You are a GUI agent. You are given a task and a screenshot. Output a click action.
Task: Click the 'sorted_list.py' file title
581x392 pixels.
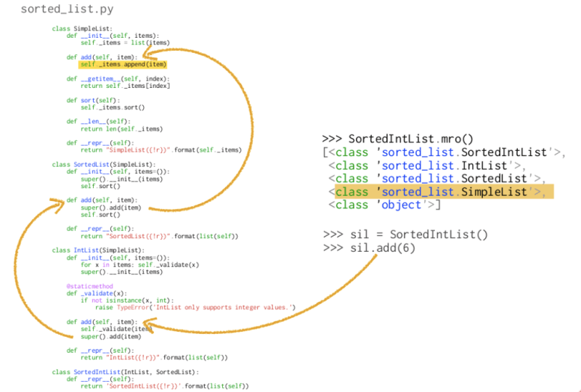tap(67, 9)
